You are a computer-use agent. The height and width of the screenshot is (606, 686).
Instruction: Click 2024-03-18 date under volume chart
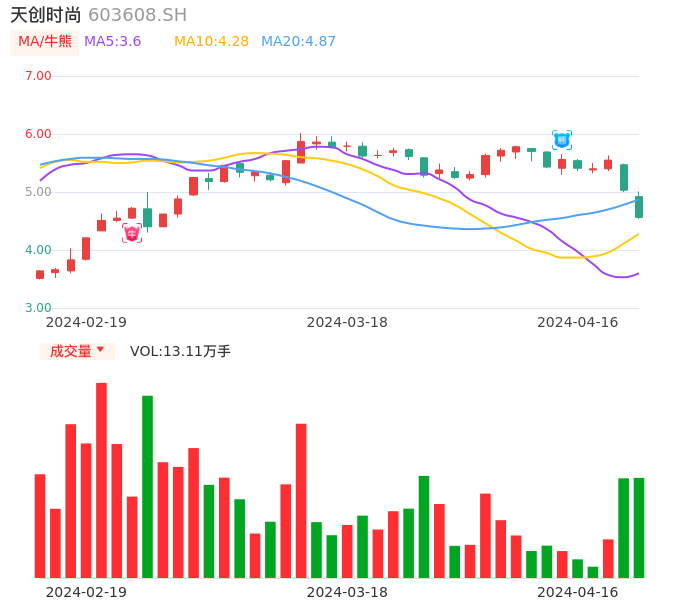tap(347, 592)
